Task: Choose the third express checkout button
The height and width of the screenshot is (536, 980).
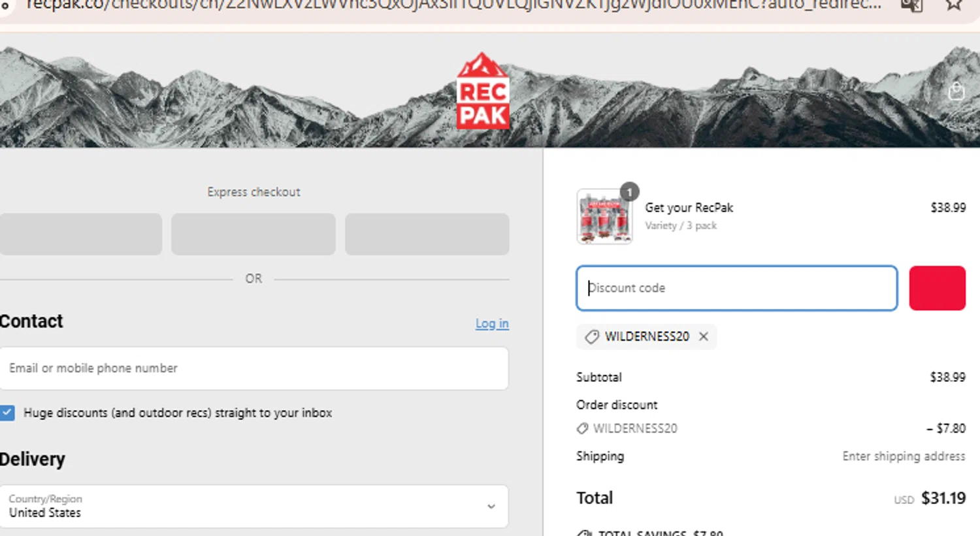Action: (427, 234)
